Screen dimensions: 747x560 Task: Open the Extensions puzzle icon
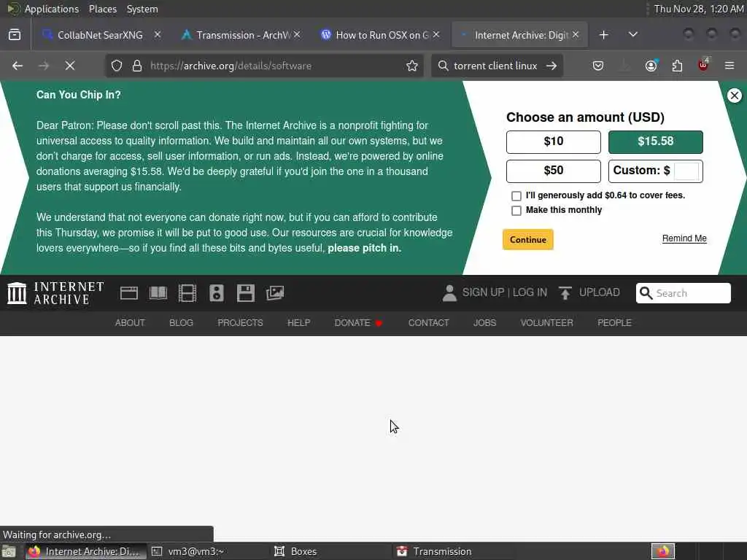tap(677, 66)
